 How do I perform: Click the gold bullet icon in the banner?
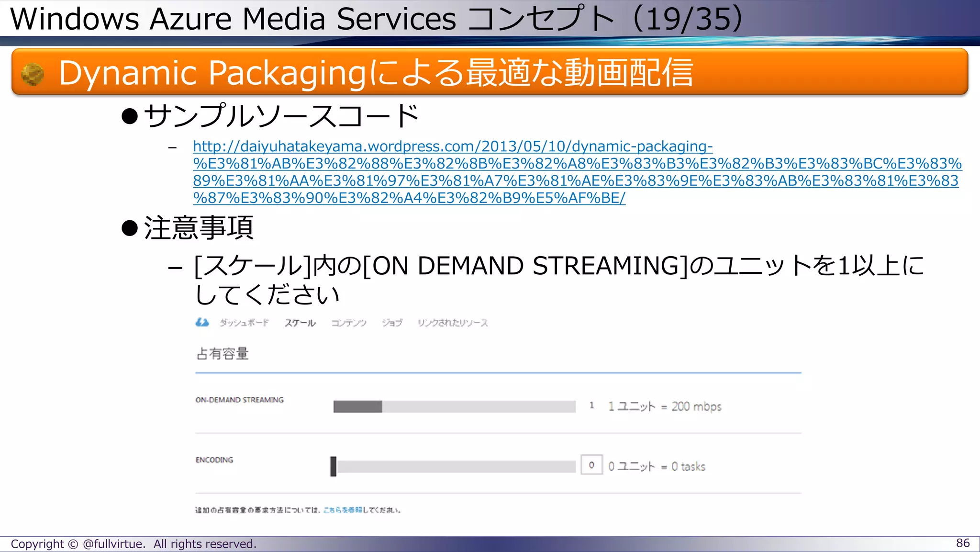33,74
